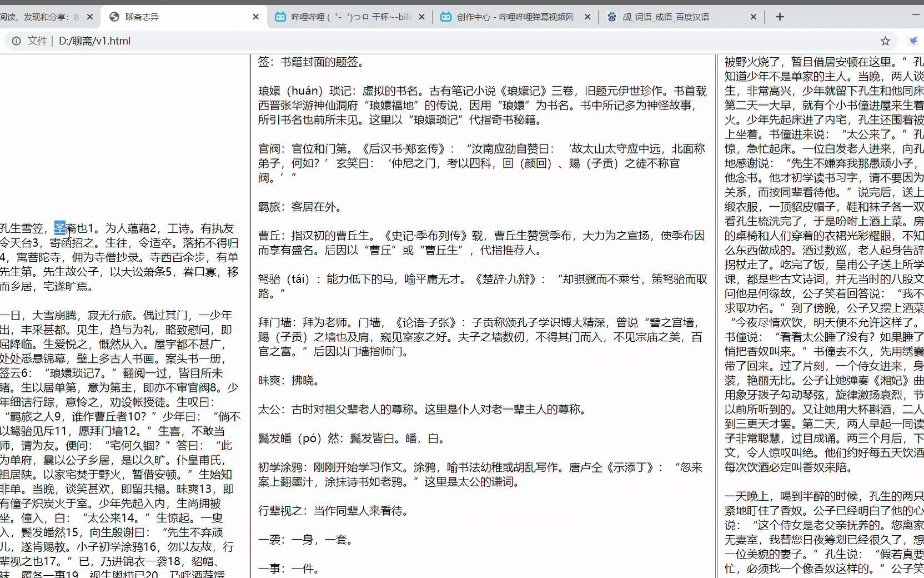Image resolution: width=924 pixels, height=578 pixels.
Task: Click the annotation term 行辈视之
Action: pos(280,511)
